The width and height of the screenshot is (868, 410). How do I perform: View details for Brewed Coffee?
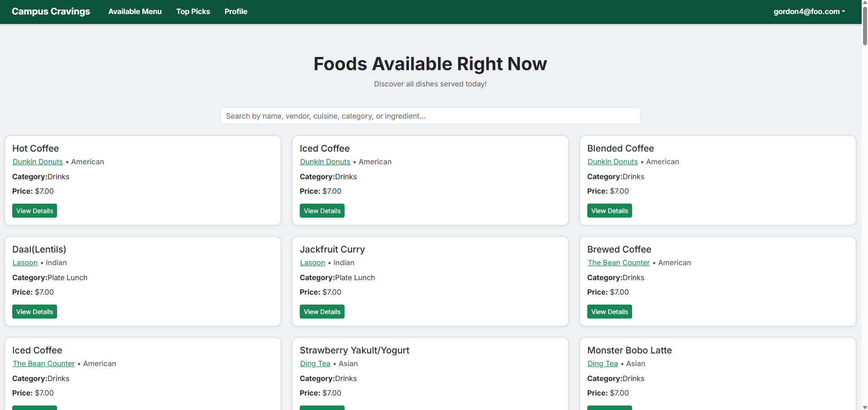[x=609, y=312]
